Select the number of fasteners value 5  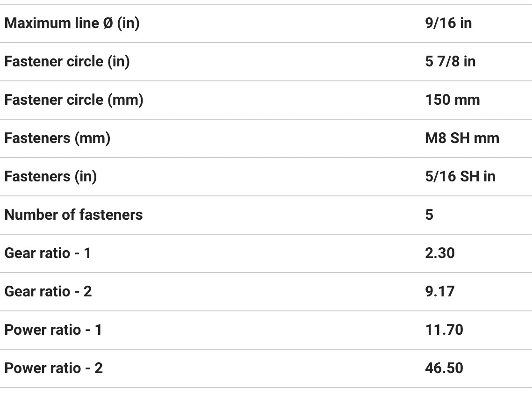429,215
